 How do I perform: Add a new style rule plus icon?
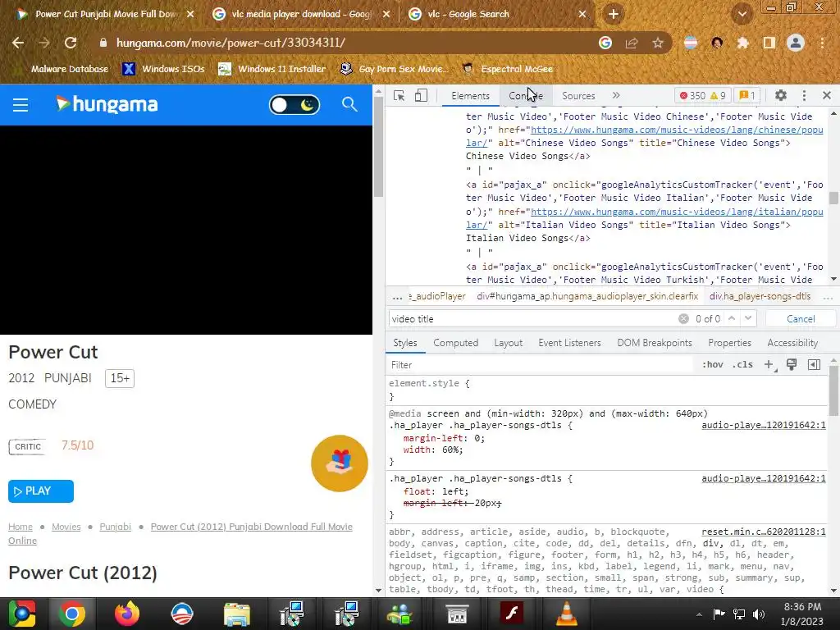769,365
